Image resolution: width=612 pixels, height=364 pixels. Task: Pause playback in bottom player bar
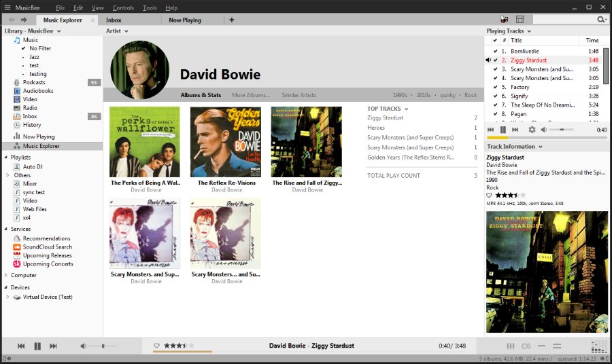[x=37, y=346]
